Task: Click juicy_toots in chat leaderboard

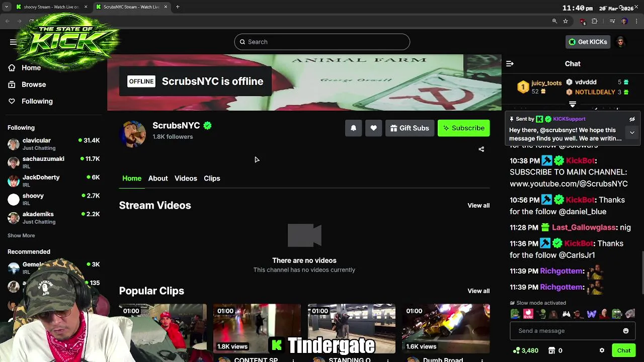Action: pos(546,83)
